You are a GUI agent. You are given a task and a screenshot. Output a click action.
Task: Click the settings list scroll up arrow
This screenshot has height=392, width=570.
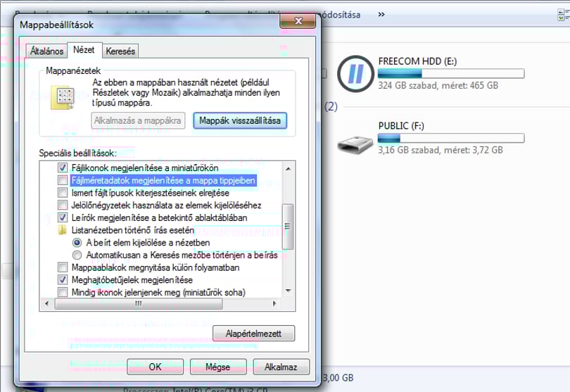pyautogui.click(x=289, y=168)
